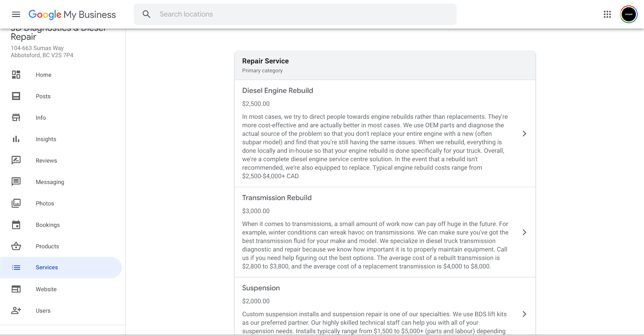644x335 pixels.
Task: Open the Users menu item
Action: pos(43,311)
